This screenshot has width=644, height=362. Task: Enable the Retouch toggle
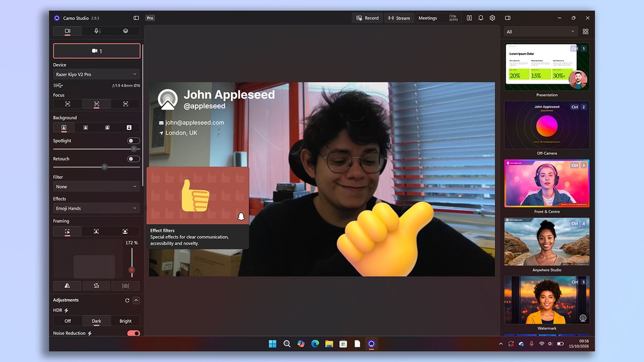134,159
